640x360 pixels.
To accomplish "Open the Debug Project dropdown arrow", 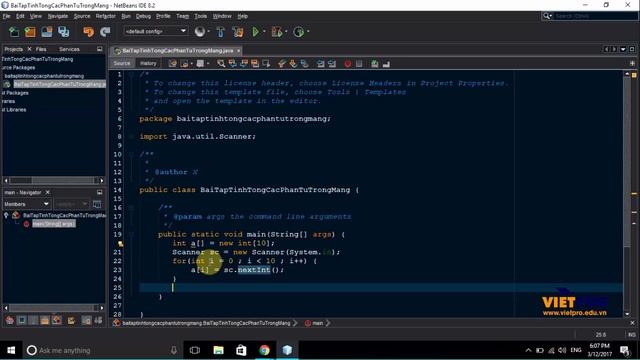I will [x=286, y=31].
